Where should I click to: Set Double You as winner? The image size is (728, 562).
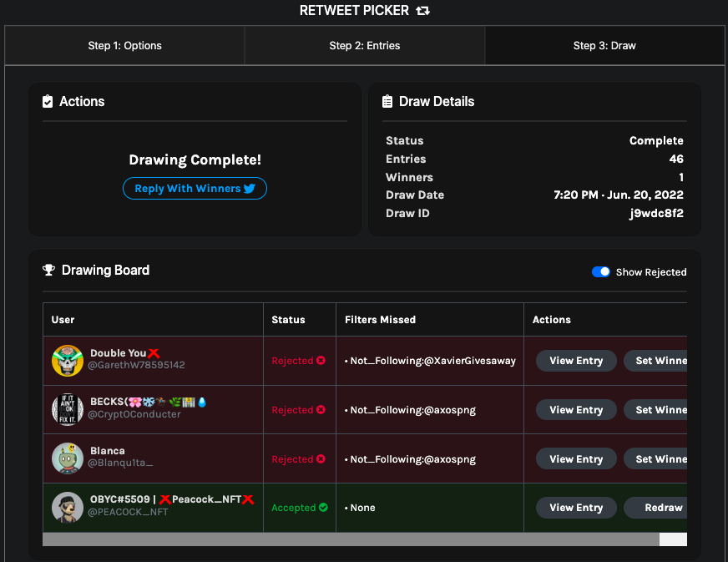pyautogui.click(x=655, y=361)
